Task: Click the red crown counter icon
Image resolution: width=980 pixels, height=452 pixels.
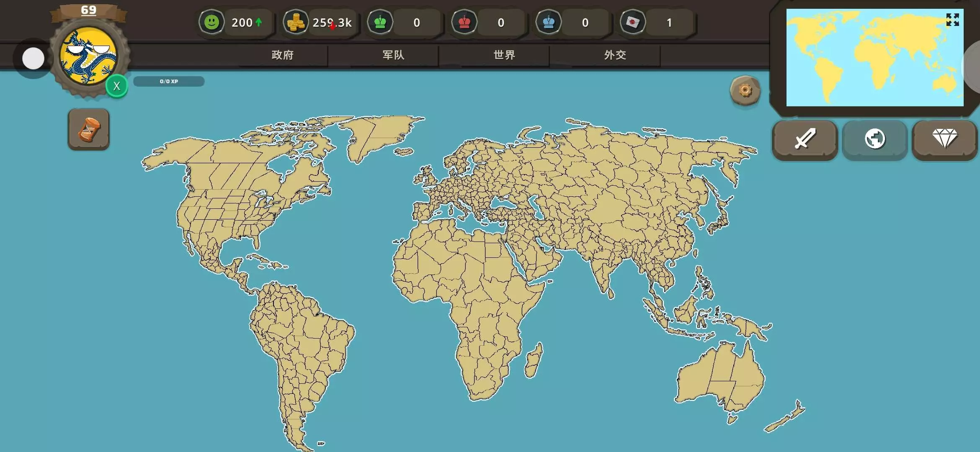Action: click(464, 22)
